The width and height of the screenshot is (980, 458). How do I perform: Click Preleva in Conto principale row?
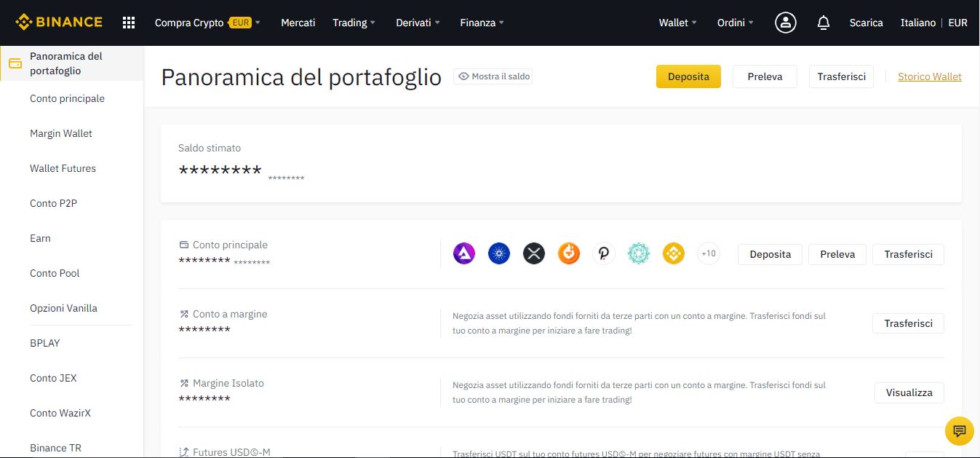(x=837, y=254)
